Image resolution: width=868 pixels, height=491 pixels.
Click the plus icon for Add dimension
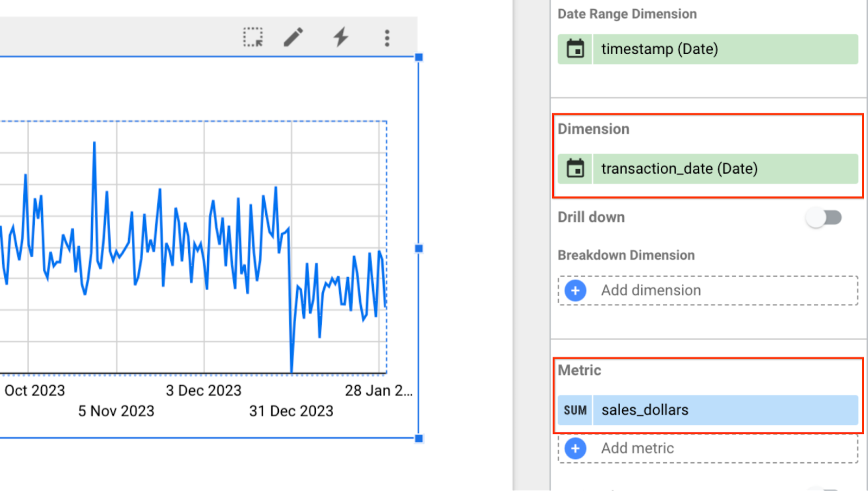[575, 291]
